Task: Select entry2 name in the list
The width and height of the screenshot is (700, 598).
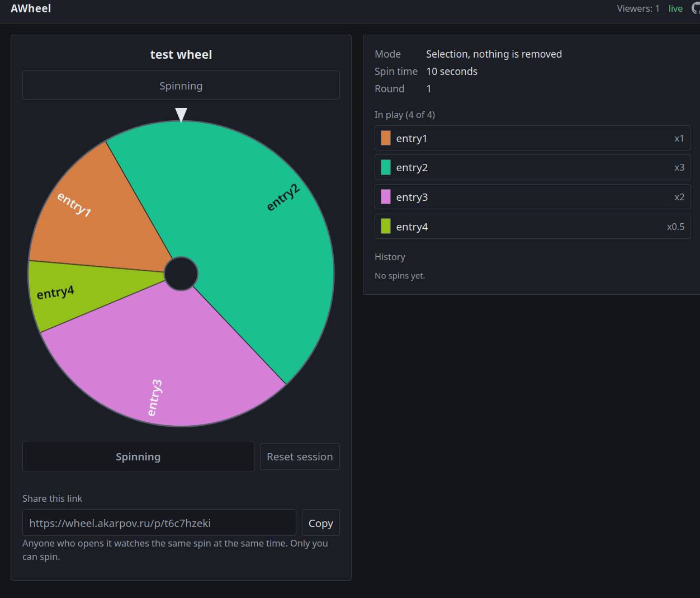Action: [x=412, y=168]
